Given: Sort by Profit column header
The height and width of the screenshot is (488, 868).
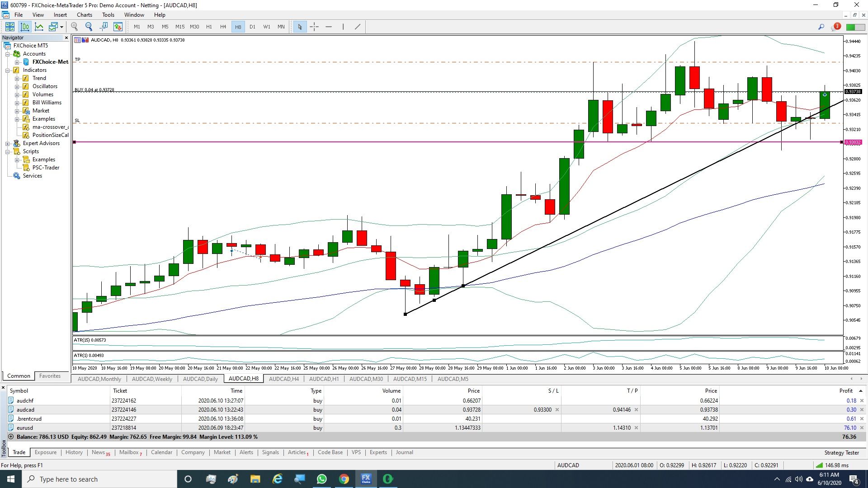Looking at the screenshot, I should point(845,391).
